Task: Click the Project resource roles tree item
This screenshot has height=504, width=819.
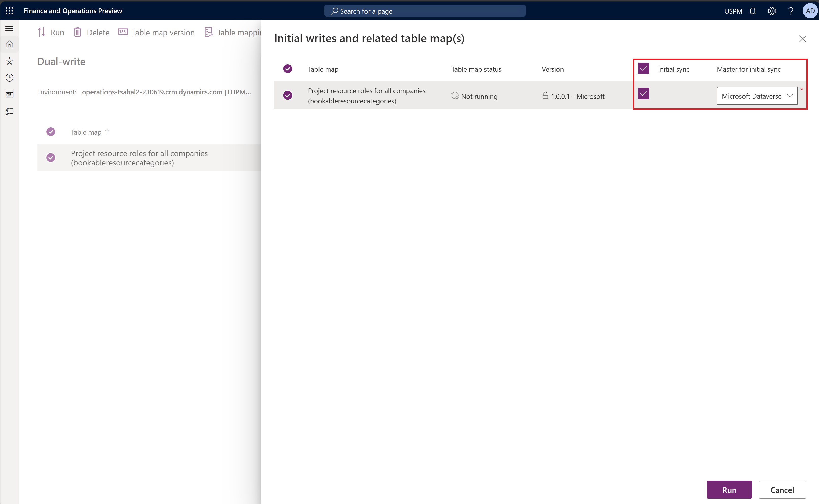Action: click(x=139, y=157)
